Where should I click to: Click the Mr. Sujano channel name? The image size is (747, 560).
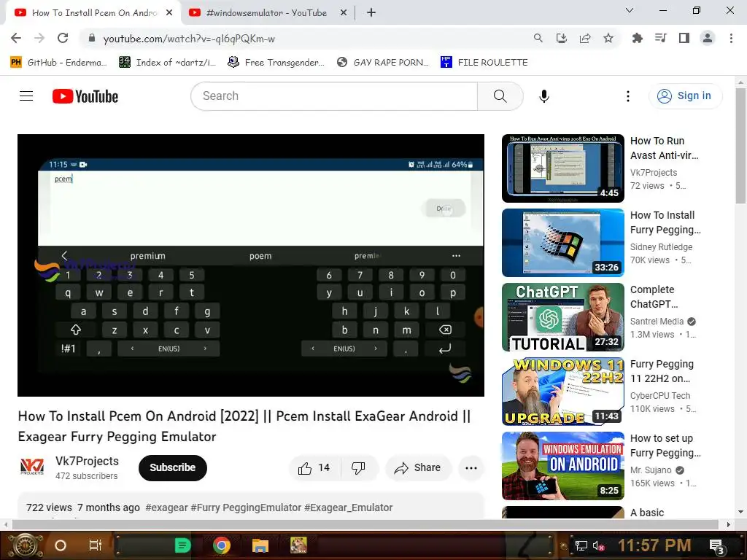(651, 470)
